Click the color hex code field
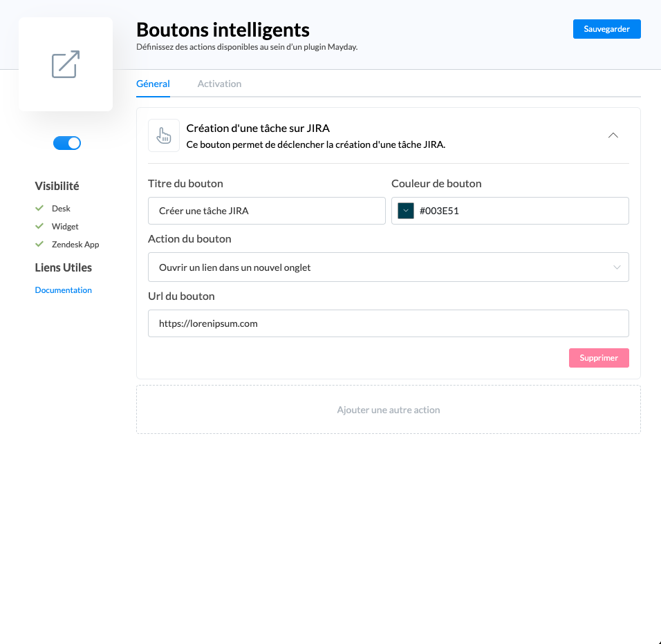Viewport: 661px width, 644px height. [x=519, y=211]
